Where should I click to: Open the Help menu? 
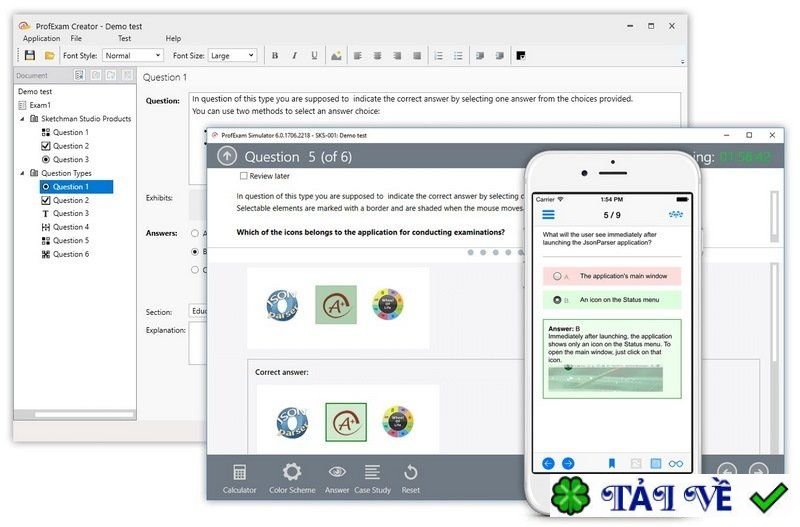173,38
